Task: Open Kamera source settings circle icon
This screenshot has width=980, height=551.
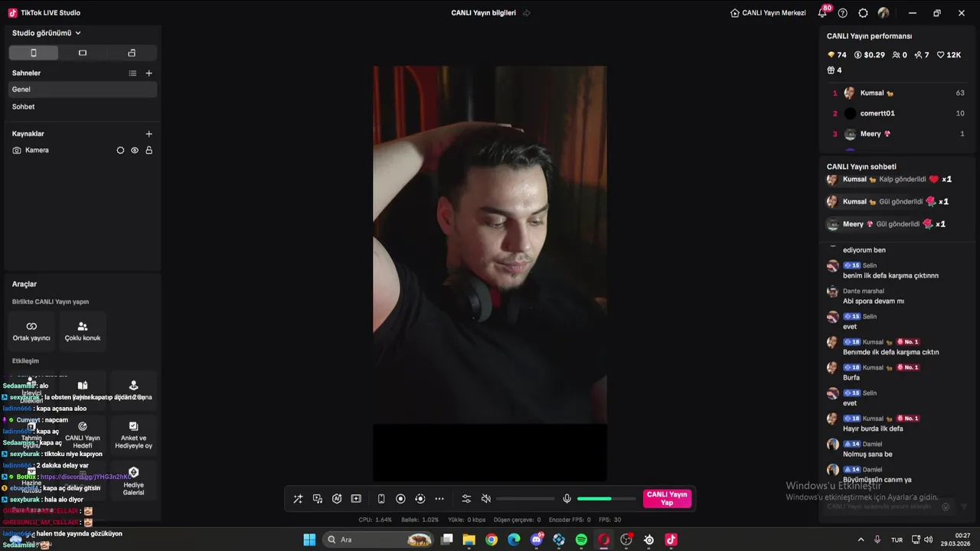Action: (120, 150)
